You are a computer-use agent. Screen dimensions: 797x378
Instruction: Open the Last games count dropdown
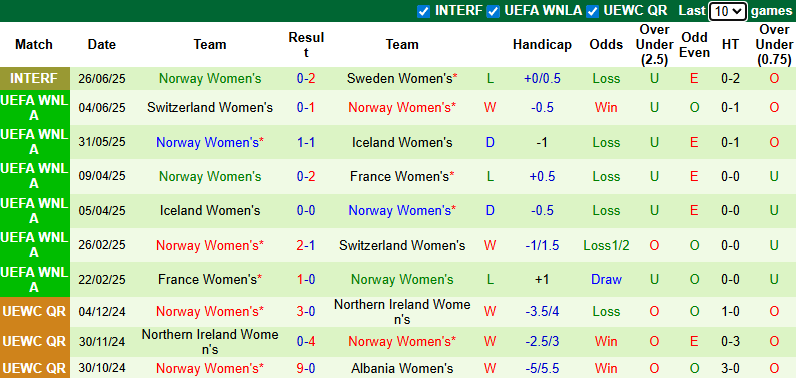(x=727, y=11)
